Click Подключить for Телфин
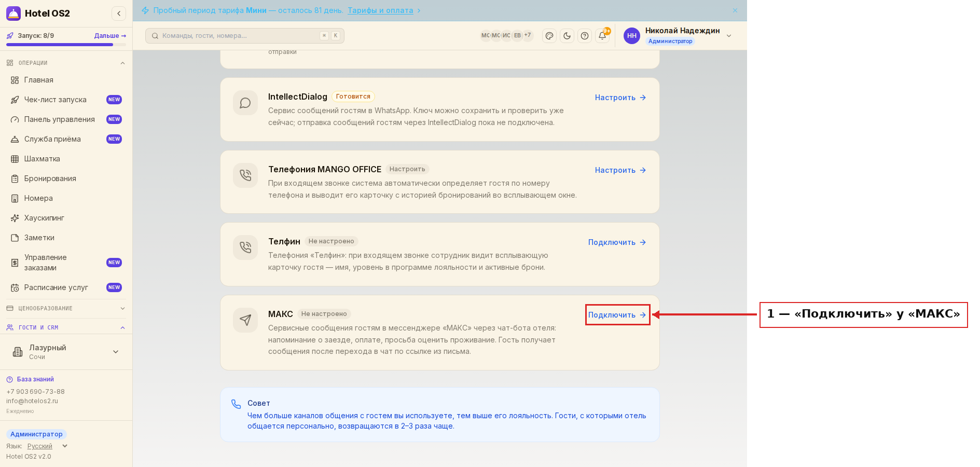Image resolution: width=980 pixels, height=467 pixels. [x=617, y=242]
